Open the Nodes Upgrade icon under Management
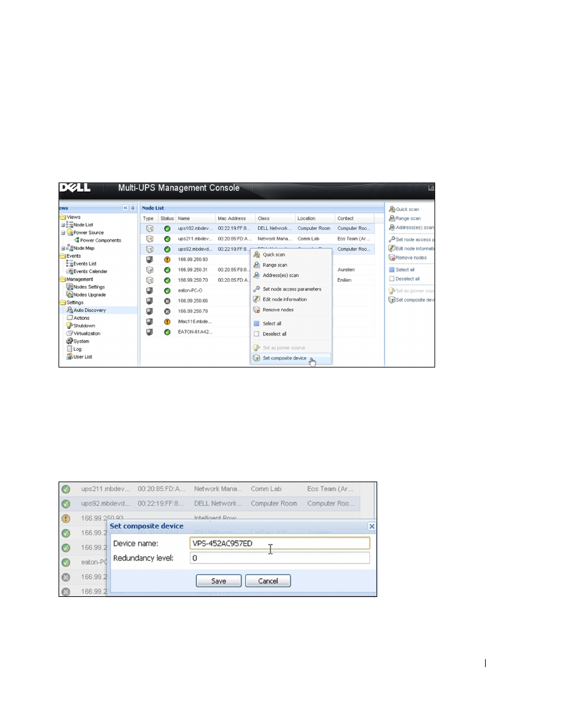The width and height of the screenshot is (588, 706). point(70,295)
